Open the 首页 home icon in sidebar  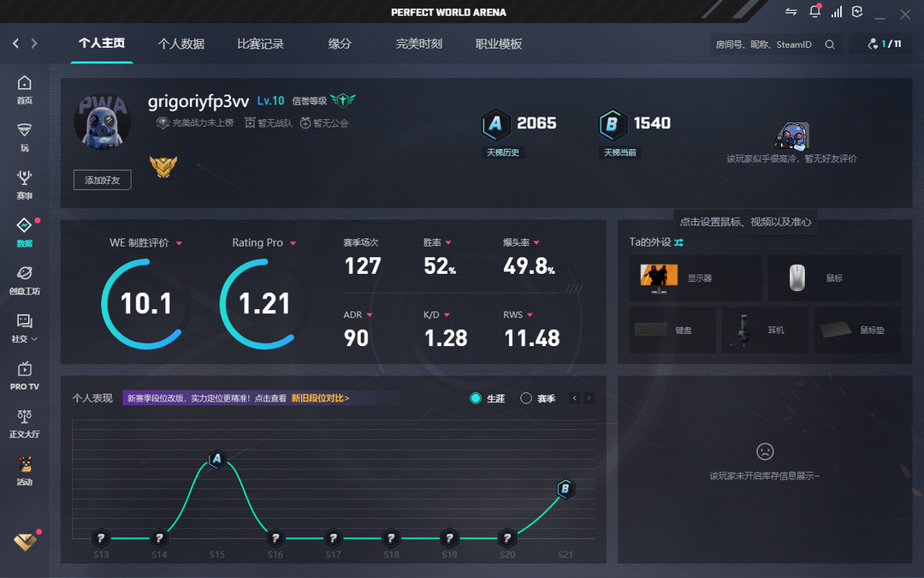coord(24,84)
